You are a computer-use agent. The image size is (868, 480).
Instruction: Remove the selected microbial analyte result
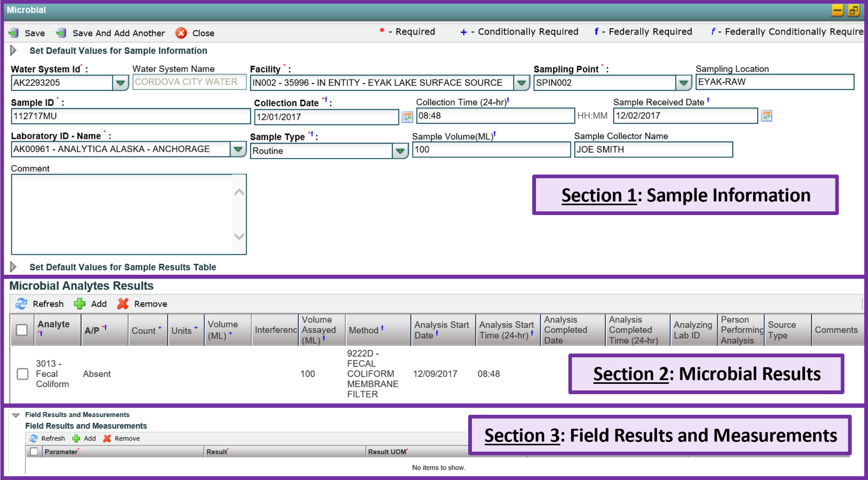click(x=123, y=304)
